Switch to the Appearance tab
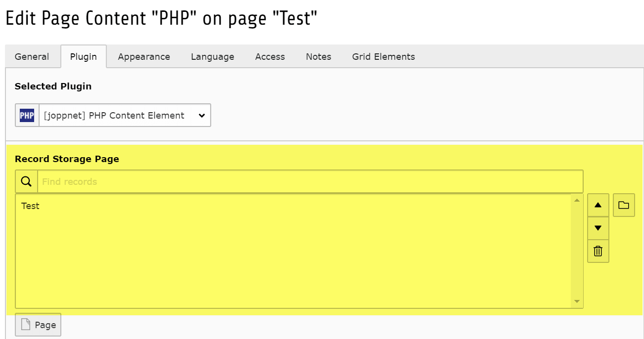This screenshot has height=339, width=644. (x=144, y=57)
